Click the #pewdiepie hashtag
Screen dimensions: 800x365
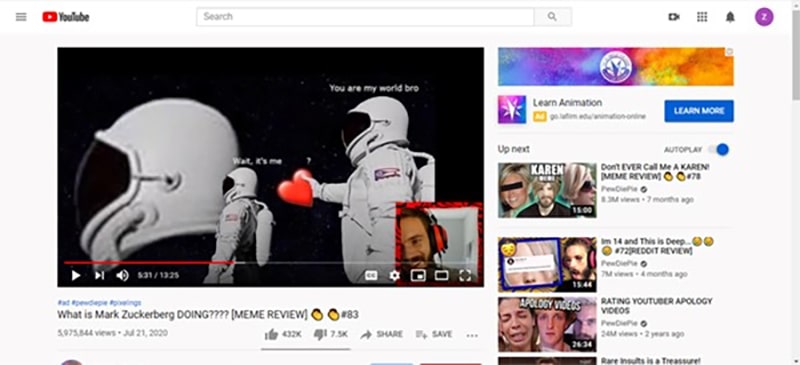click(89, 303)
